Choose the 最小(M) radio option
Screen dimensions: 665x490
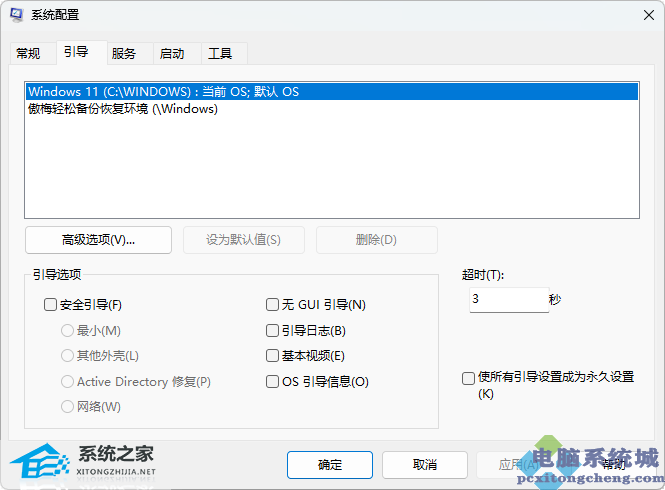67,330
